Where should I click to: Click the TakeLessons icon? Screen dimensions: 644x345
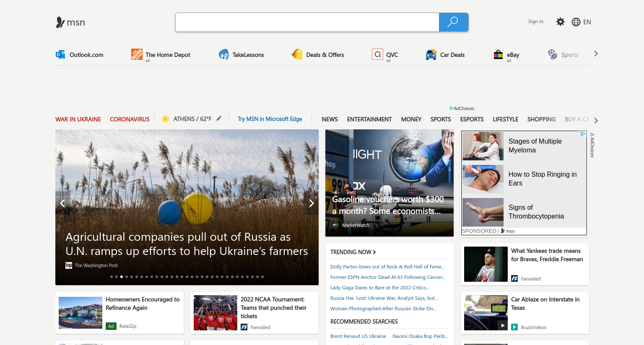click(x=223, y=54)
